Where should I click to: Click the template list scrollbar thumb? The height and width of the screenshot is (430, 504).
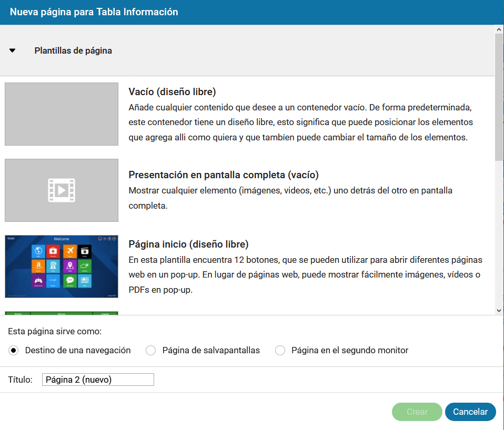[x=499, y=97]
